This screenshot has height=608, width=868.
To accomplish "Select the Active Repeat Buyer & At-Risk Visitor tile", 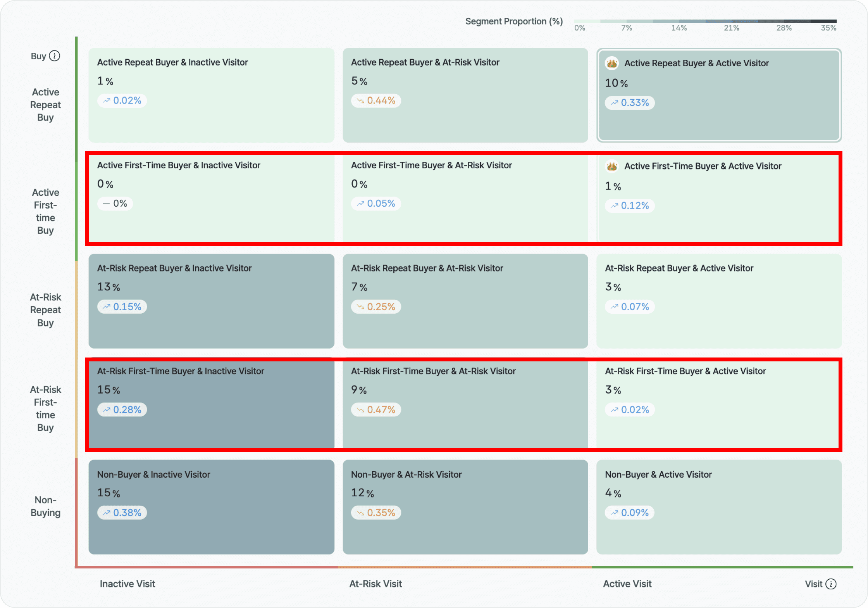I will click(465, 120).
